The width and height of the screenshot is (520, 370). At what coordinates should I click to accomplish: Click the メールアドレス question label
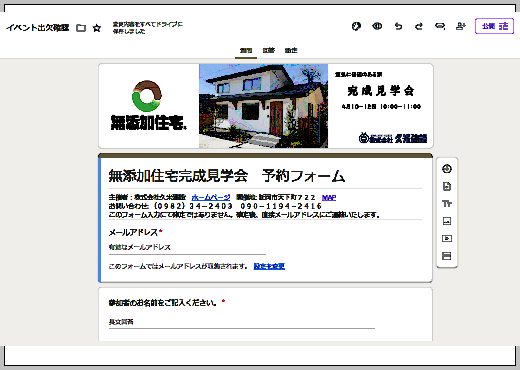(x=133, y=232)
